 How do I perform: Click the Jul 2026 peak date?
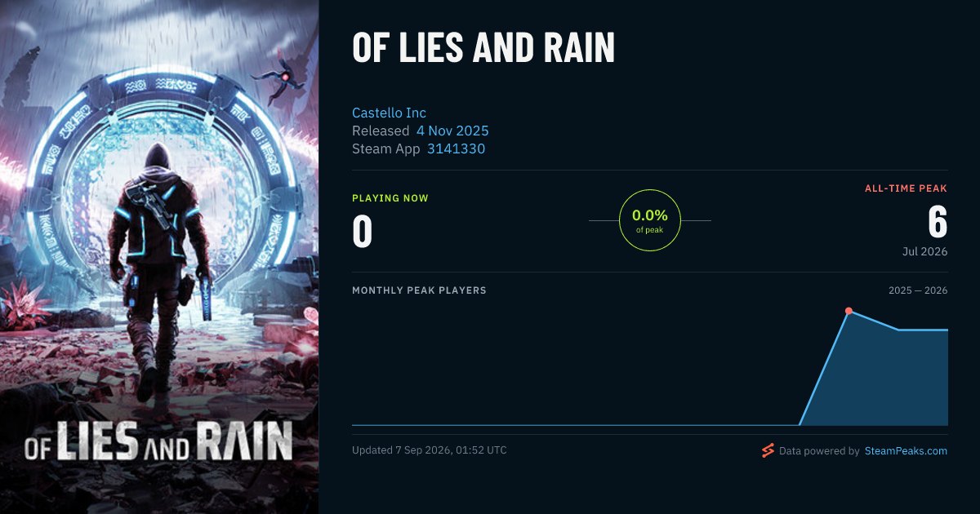924,251
